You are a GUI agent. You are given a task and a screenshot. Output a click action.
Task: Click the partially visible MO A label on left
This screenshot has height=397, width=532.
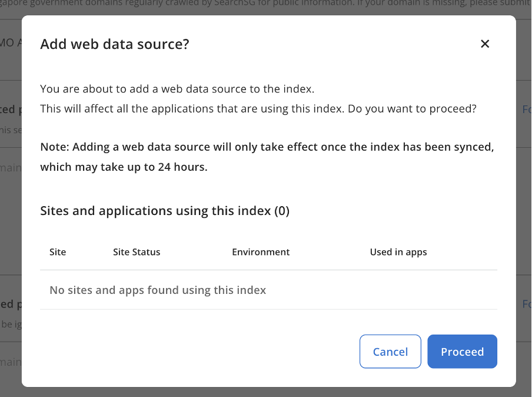pyautogui.click(x=8, y=42)
